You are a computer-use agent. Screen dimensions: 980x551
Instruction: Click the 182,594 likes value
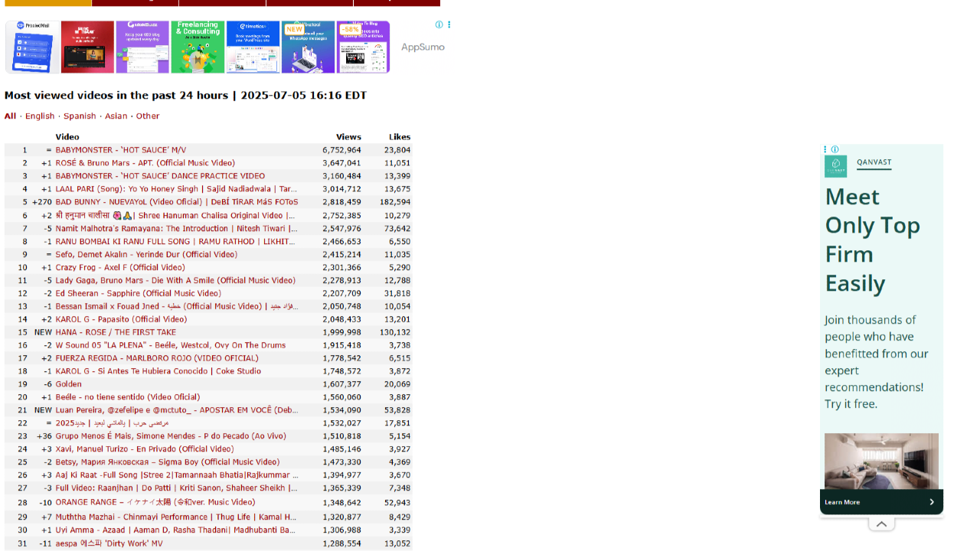[x=395, y=202]
